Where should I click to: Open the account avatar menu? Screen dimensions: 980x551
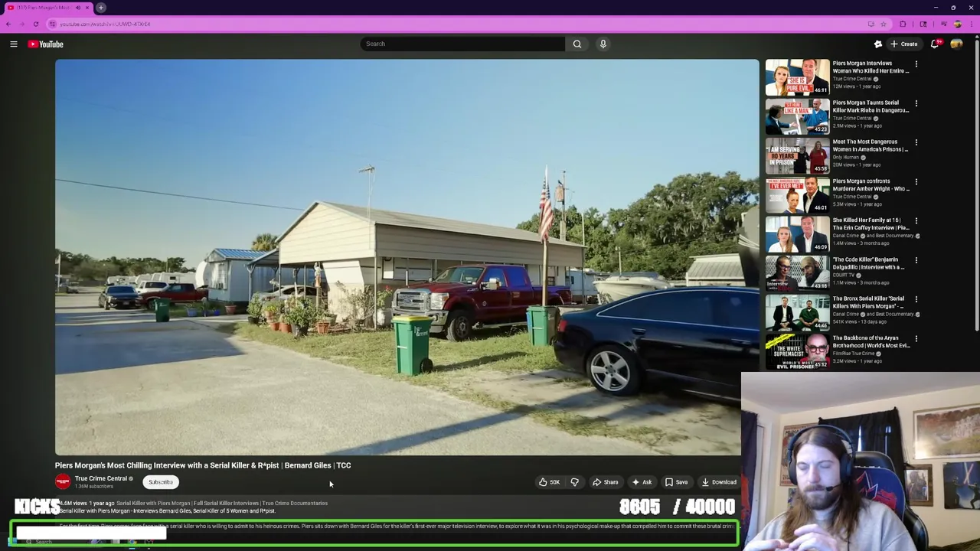click(x=956, y=44)
